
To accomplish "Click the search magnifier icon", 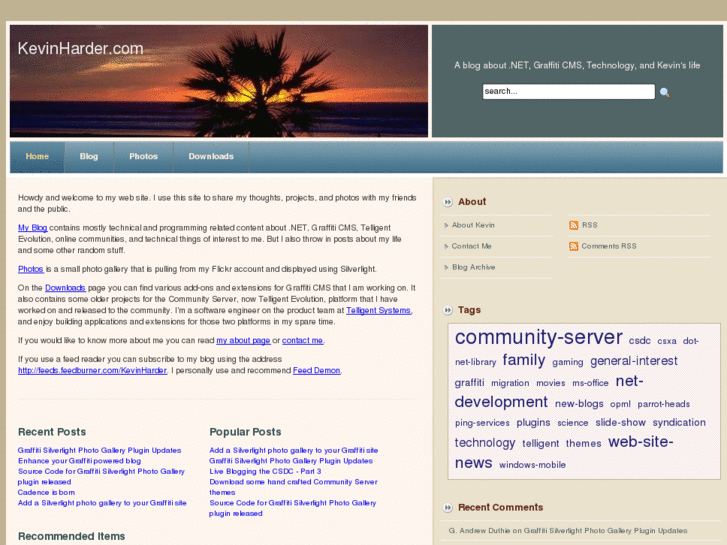I will coord(664,92).
